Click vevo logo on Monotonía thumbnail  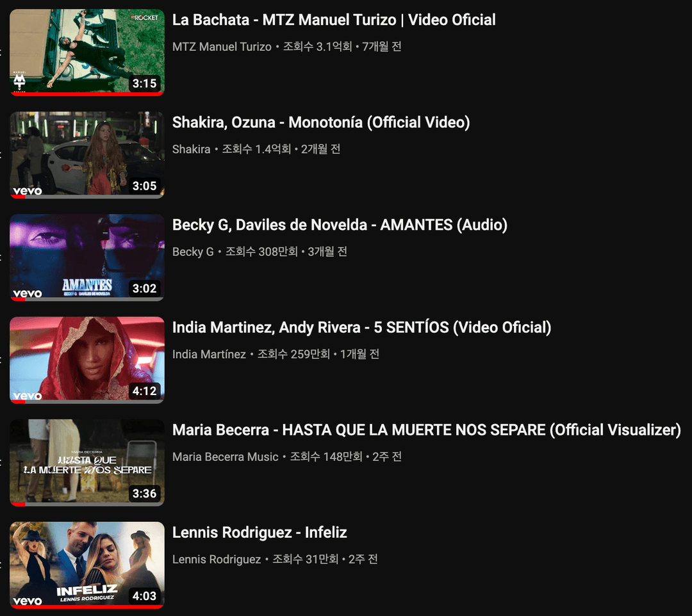(x=28, y=191)
